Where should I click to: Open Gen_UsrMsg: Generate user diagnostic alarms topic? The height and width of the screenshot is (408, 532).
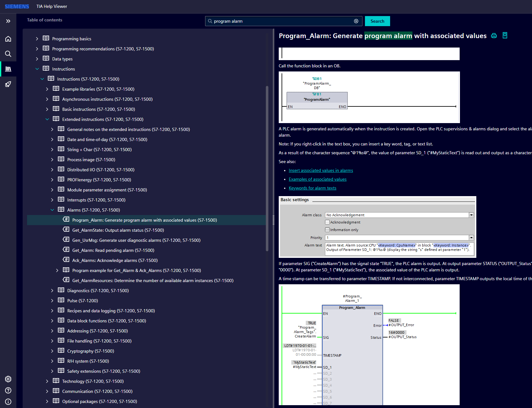click(x=136, y=240)
